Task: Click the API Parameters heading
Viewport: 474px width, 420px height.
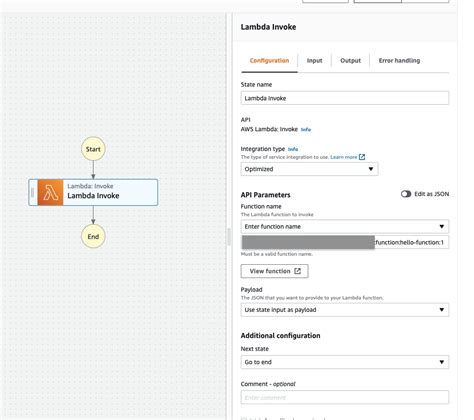Action: click(x=265, y=195)
